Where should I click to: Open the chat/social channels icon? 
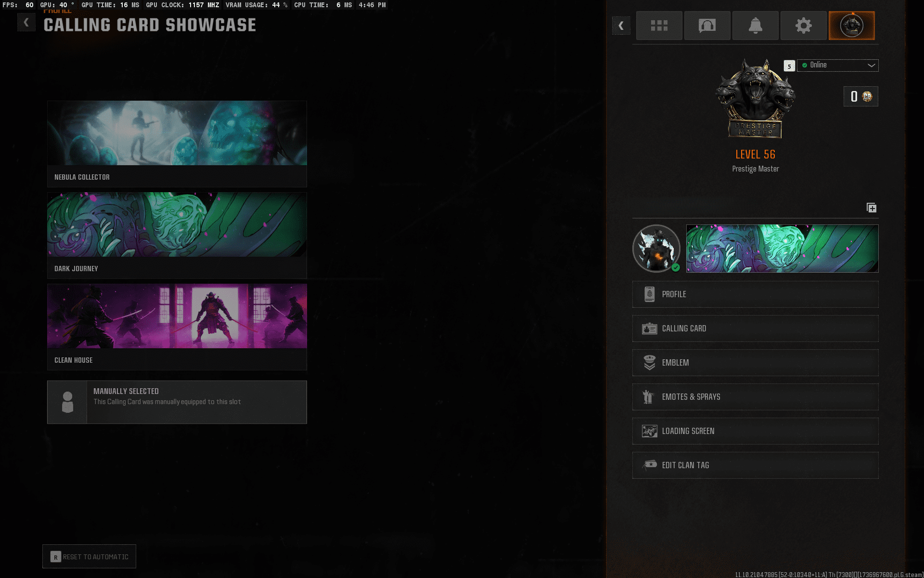(707, 26)
